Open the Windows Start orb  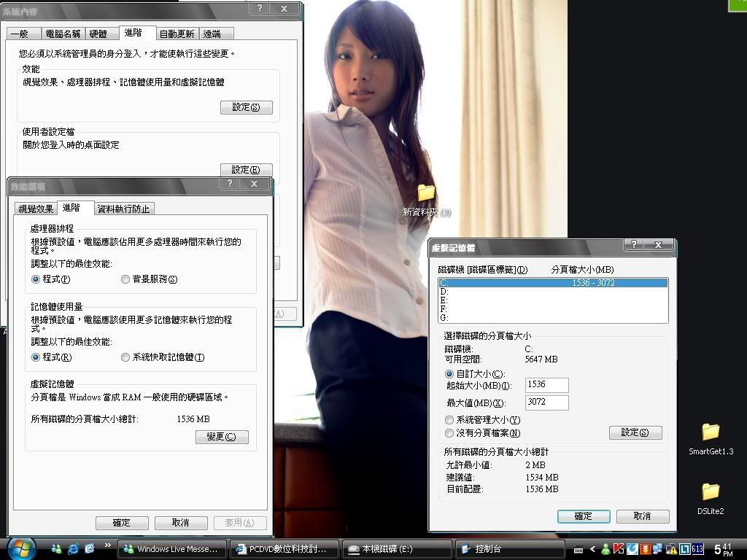(21, 548)
